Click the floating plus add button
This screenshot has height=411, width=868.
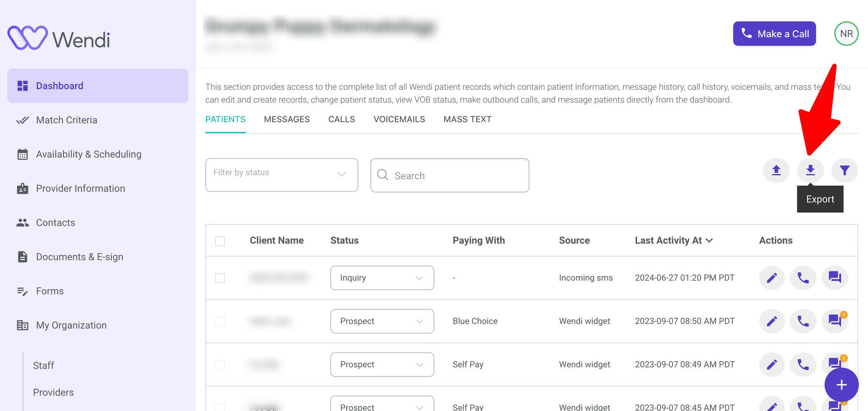coord(841,385)
